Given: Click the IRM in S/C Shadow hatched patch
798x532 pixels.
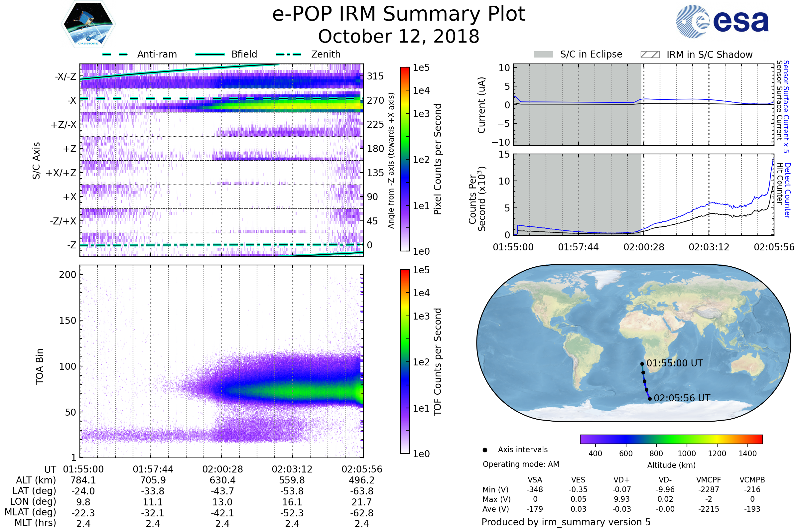Looking at the screenshot, I should click(650, 55).
